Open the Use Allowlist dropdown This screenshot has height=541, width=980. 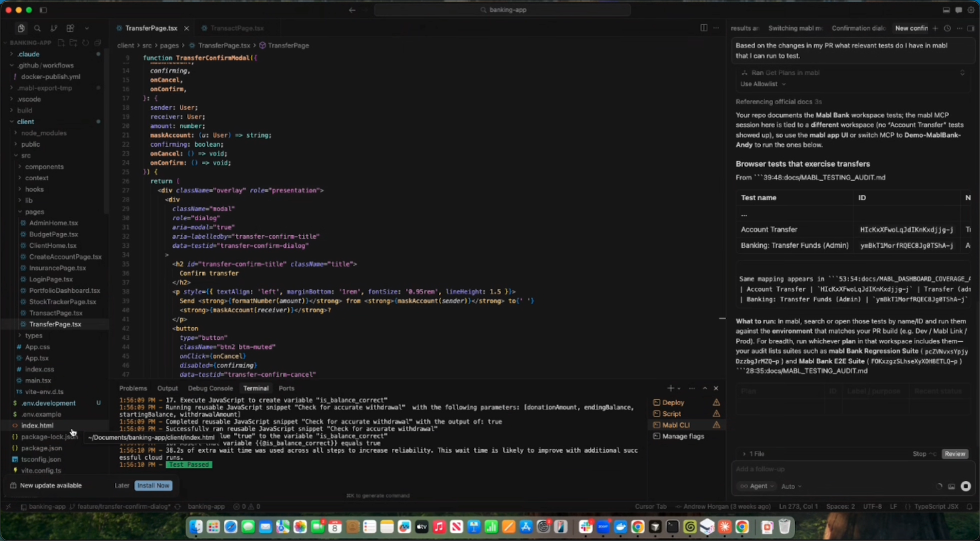click(763, 84)
